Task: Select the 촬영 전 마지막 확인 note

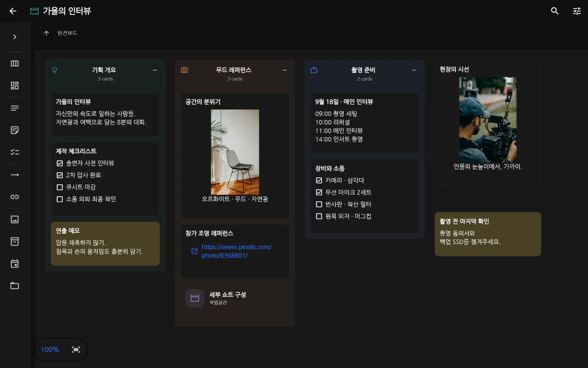Action: tap(488, 234)
